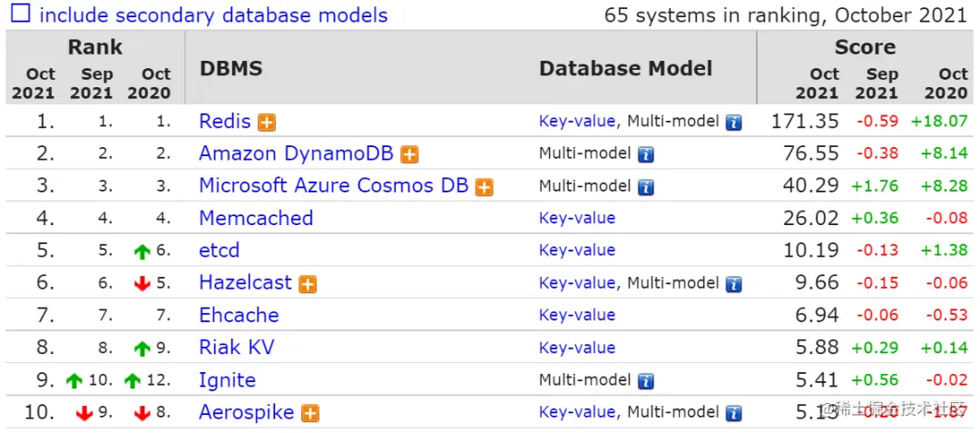This screenshot has width=980, height=433.
Task: Open the Ehcache link
Action: pyautogui.click(x=239, y=315)
